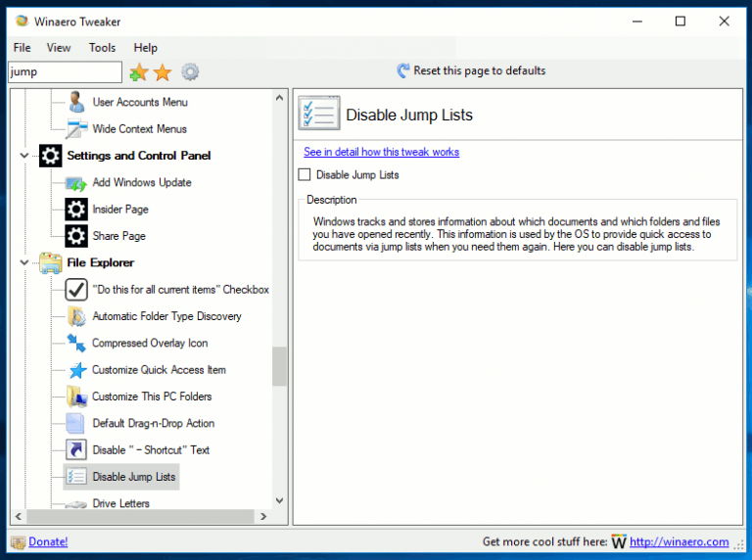Click the add bookmark star with plus icon
Image resolution: width=752 pixels, height=560 pixels.
(x=139, y=72)
